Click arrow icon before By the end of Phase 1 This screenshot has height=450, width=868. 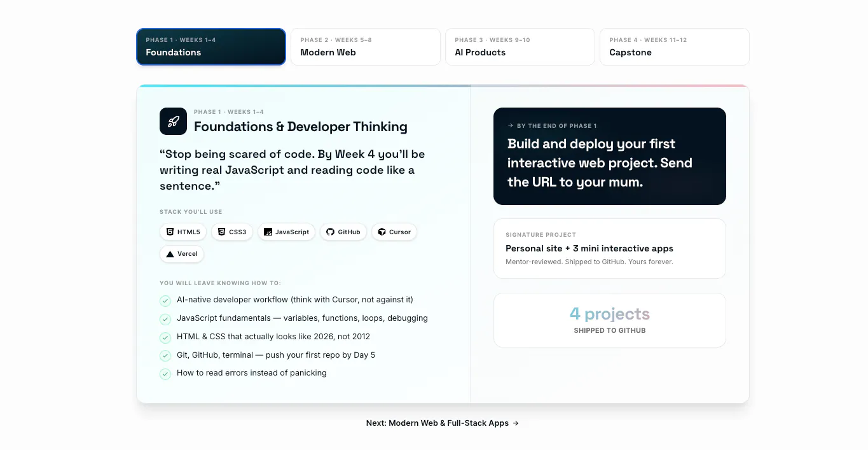[511, 125]
